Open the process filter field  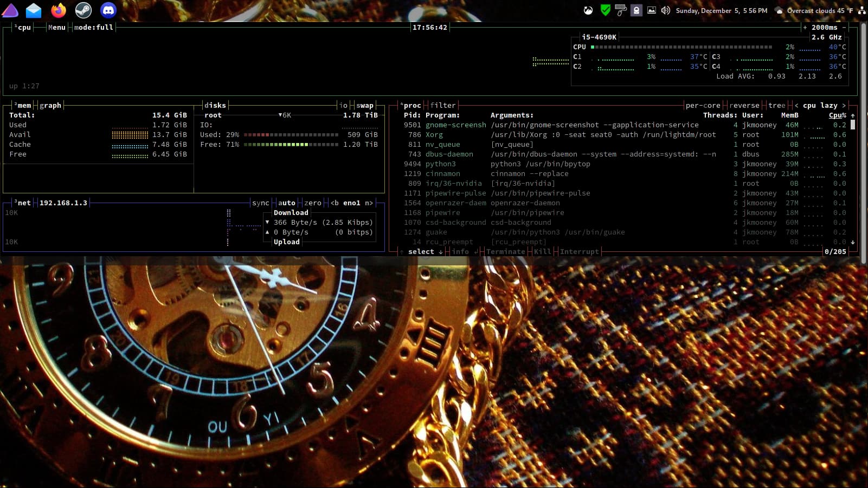pyautogui.click(x=443, y=105)
